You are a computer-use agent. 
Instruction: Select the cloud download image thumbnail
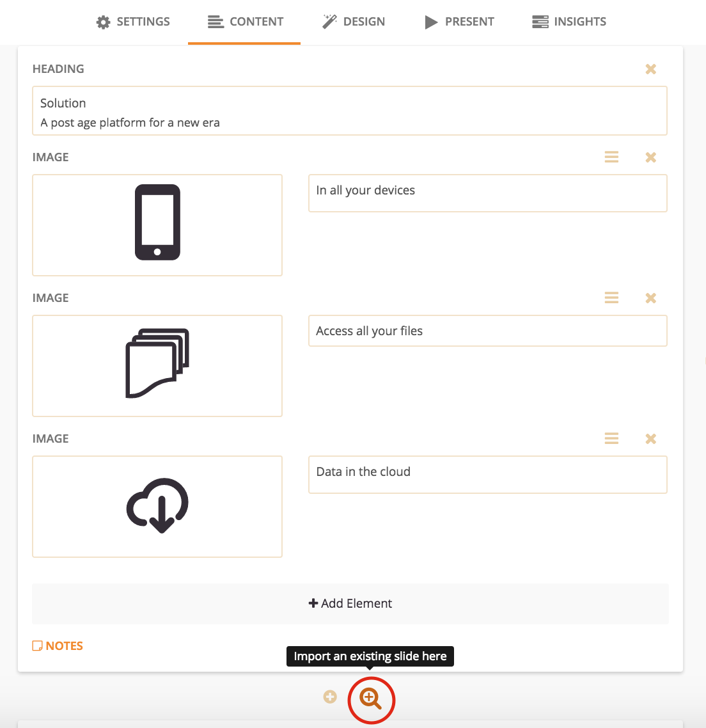click(x=157, y=507)
